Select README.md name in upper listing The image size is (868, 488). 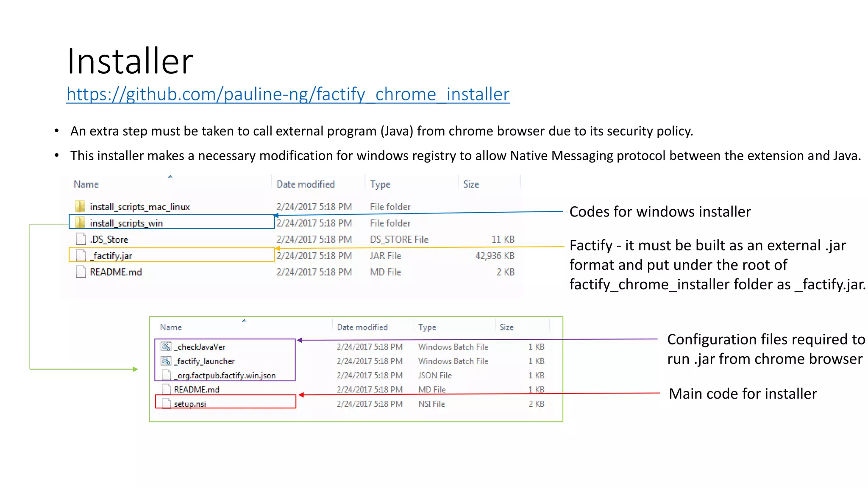pos(116,272)
